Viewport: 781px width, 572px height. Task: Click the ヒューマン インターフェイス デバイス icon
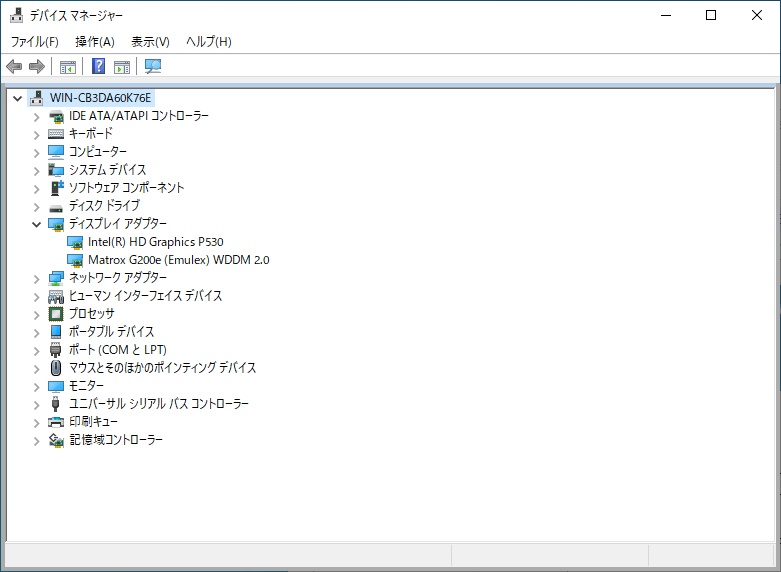click(56, 296)
